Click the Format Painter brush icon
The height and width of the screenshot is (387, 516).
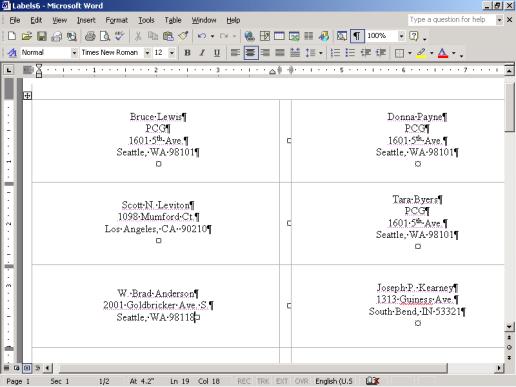pos(183,36)
